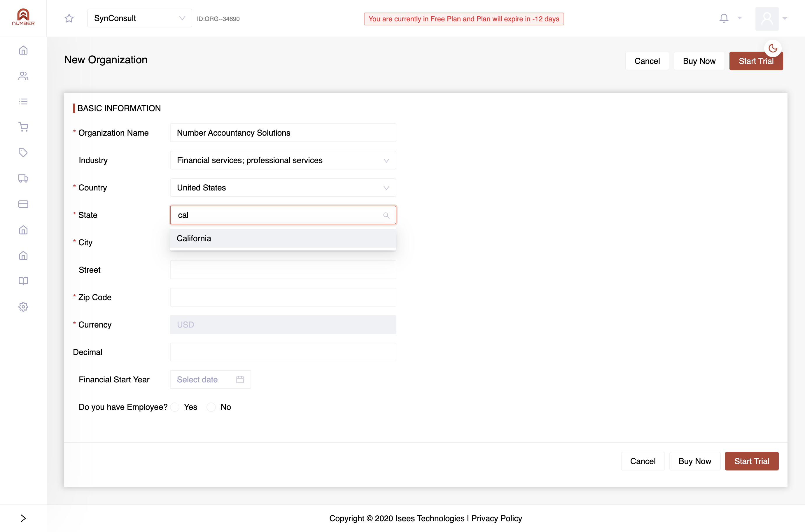Click the disabled USD Currency field

[x=283, y=325]
